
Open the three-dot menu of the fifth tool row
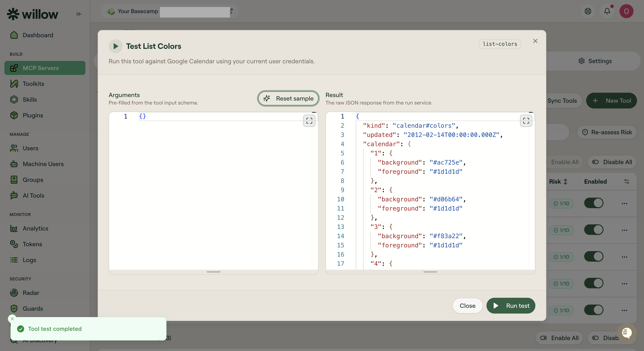coord(625,310)
